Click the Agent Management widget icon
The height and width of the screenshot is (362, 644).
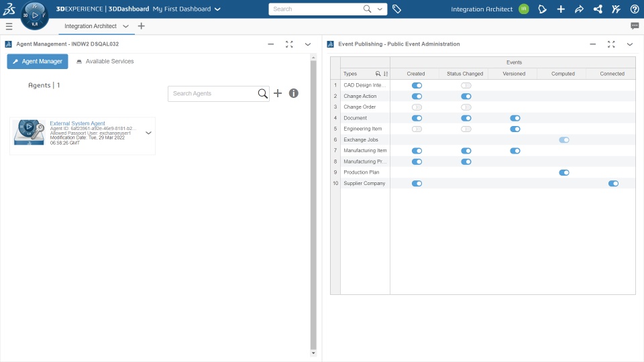coord(8,44)
